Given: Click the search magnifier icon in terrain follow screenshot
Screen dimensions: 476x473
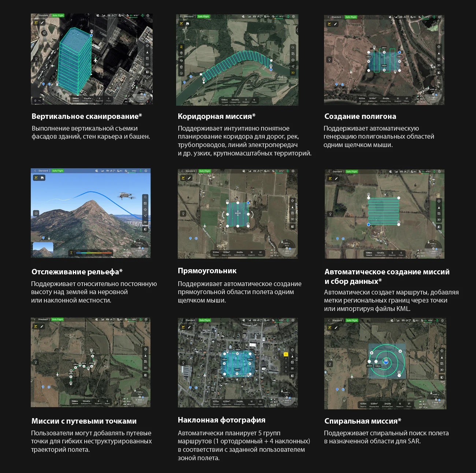Looking at the screenshot, I should [145, 197].
